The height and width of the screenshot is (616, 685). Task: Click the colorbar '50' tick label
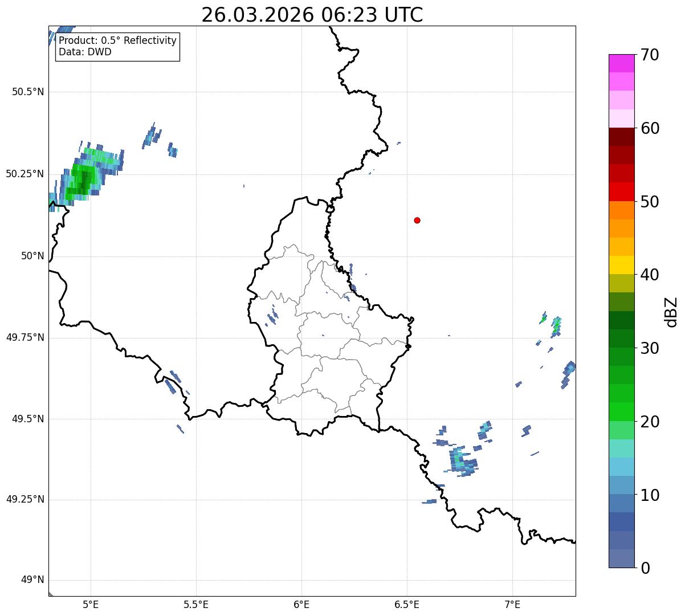tap(650, 202)
